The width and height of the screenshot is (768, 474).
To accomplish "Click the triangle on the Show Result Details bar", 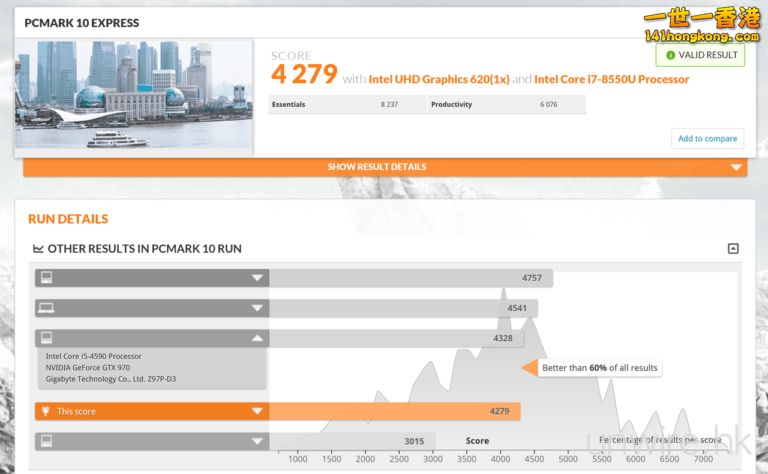I will [x=736, y=167].
